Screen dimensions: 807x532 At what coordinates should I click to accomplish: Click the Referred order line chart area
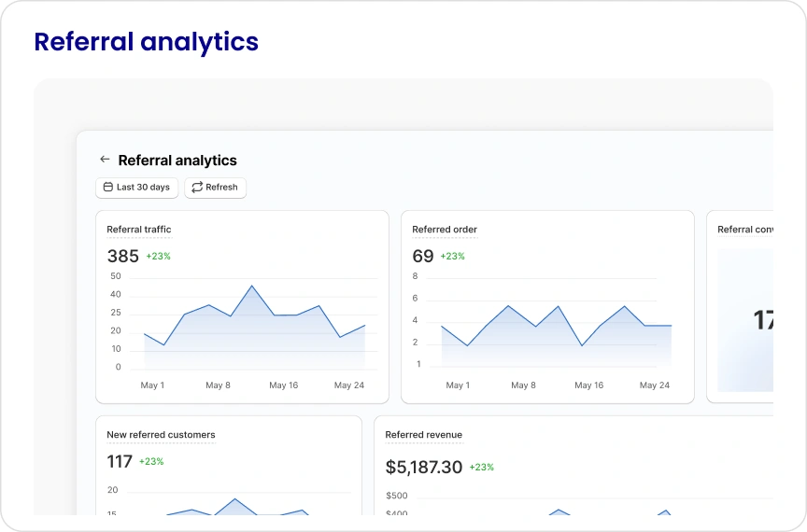pos(557,334)
